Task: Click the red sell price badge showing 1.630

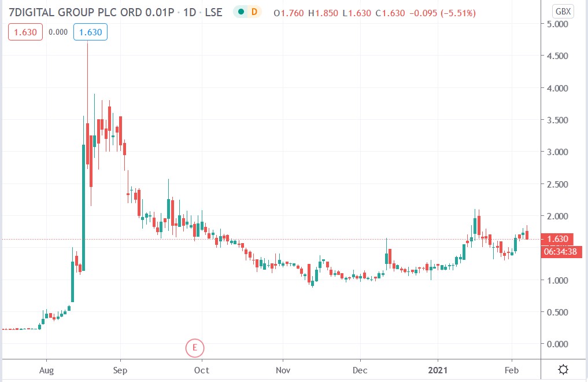Action: pos(25,32)
